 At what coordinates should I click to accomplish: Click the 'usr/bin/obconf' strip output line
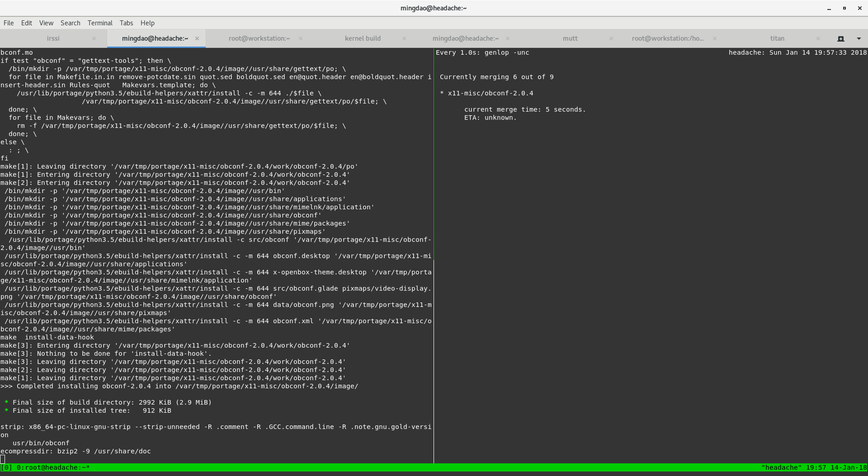[41, 443]
